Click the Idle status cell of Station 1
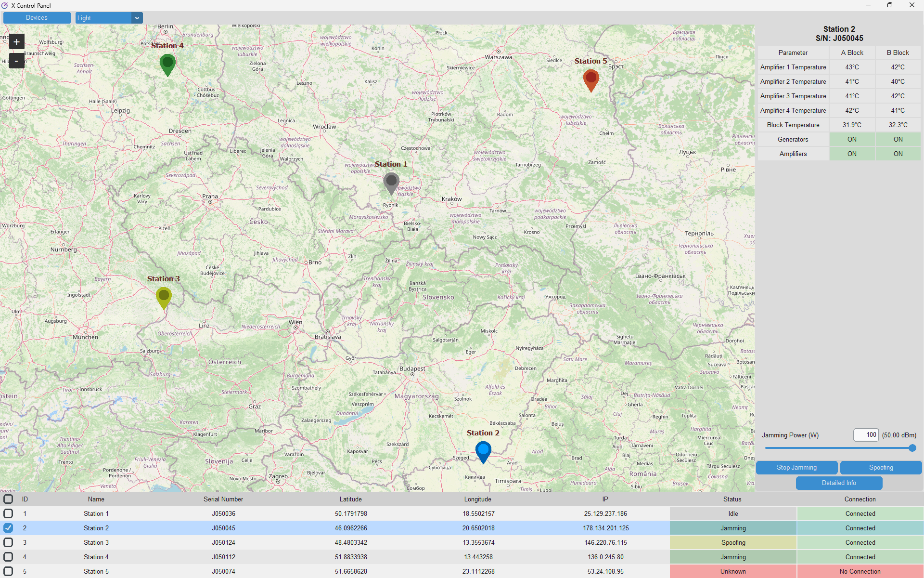This screenshot has height=578, width=924. pos(733,513)
